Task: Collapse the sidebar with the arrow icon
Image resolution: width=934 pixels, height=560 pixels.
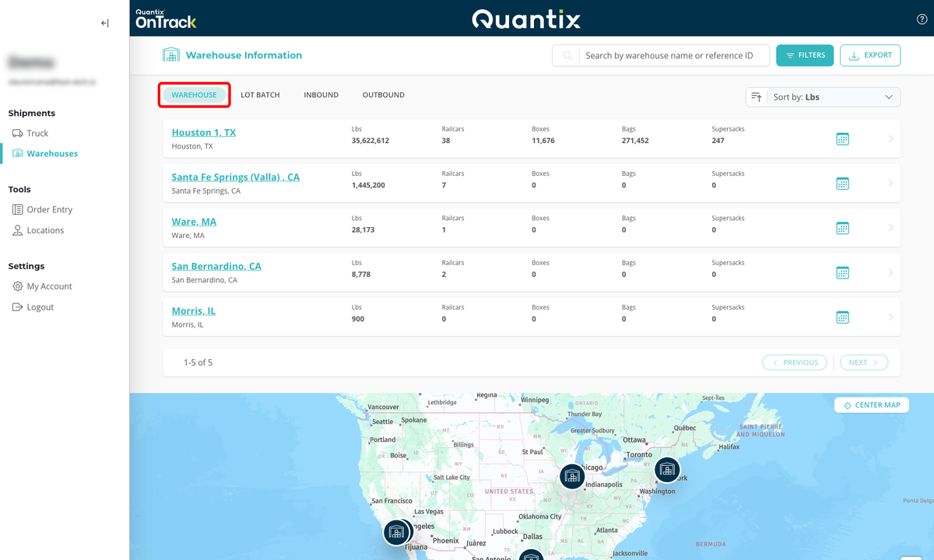Action: click(105, 23)
